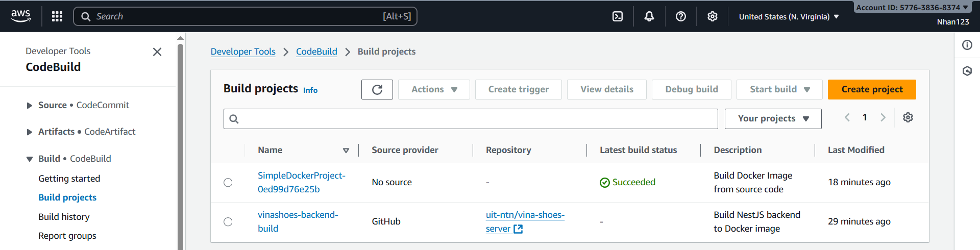Open Build history in sidebar
980x250 pixels.
[64, 217]
